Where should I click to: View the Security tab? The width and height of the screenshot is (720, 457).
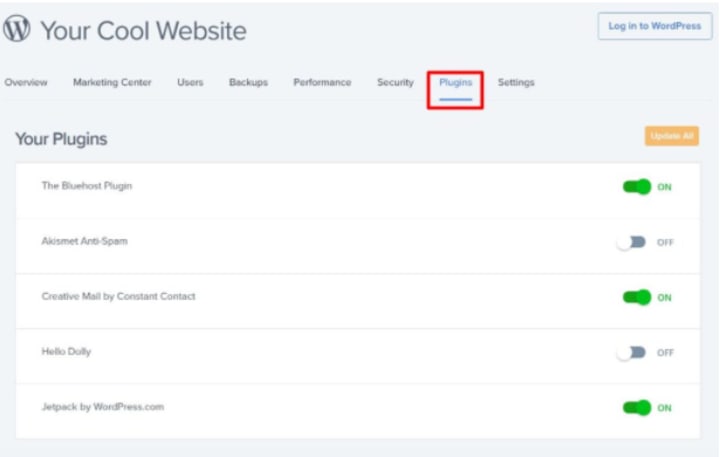(395, 82)
